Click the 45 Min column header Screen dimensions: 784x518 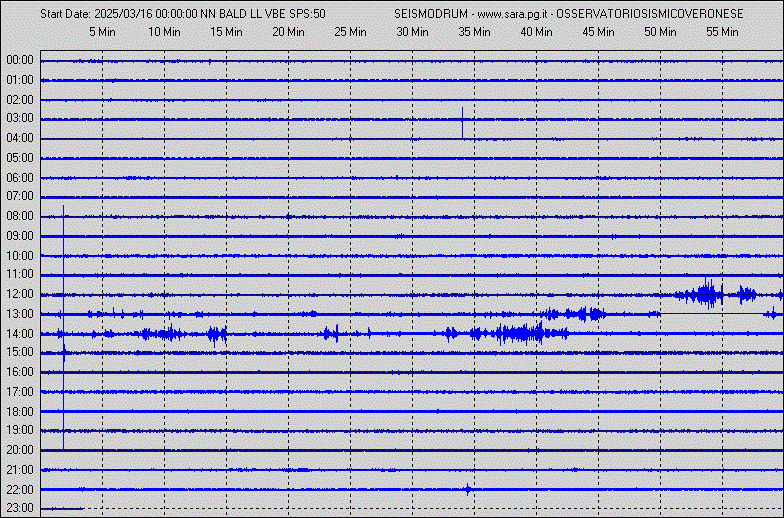598,32
